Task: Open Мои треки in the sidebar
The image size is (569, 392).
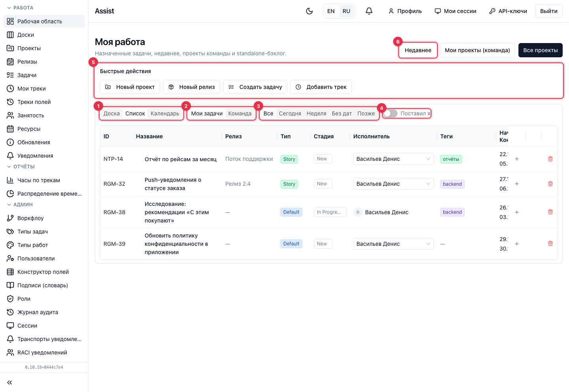Action: 44,89
